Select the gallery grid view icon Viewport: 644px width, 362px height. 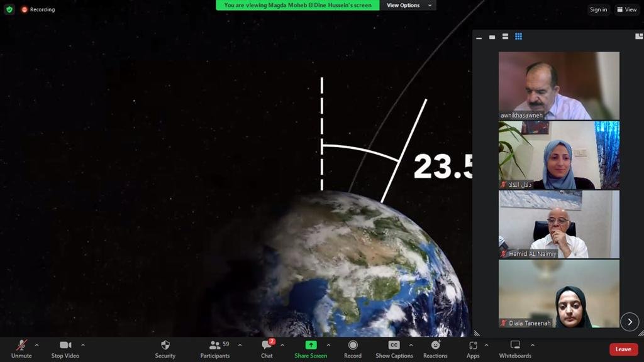coord(518,36)
